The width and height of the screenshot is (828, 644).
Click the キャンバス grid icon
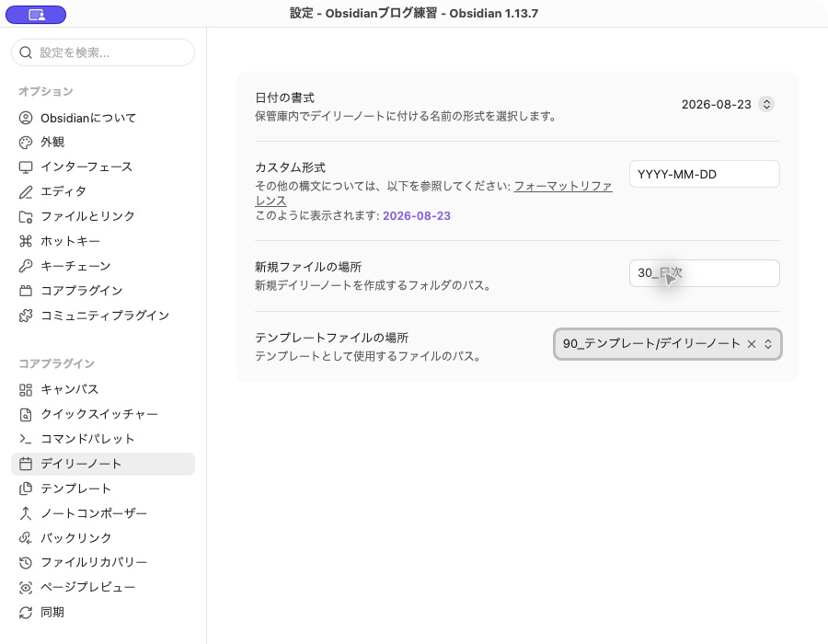[26, 389]
